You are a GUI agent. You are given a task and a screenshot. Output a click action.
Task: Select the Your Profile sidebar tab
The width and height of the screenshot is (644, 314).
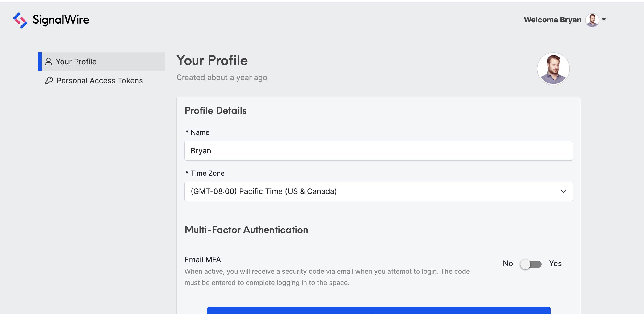pyautogui.click(x=101, y=62)
